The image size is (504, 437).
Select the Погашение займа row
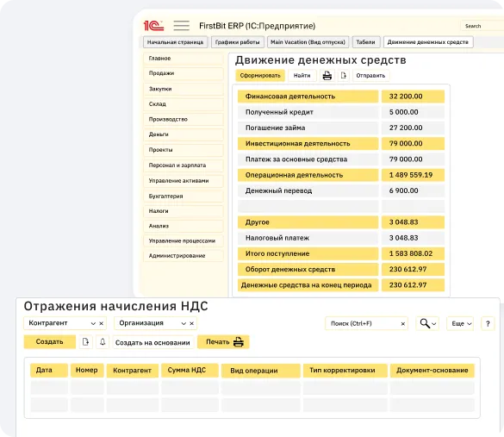click(x=341, y=128)
